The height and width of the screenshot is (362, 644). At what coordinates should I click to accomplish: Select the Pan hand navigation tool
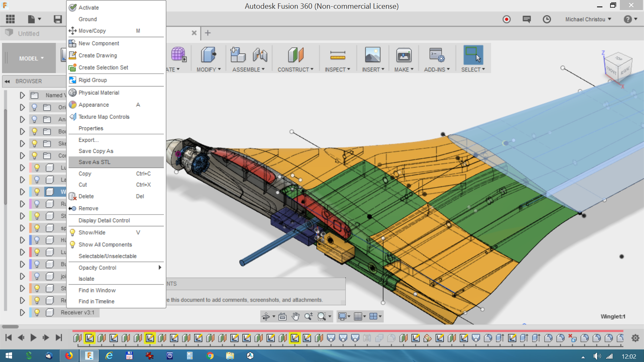click(295, 316)
